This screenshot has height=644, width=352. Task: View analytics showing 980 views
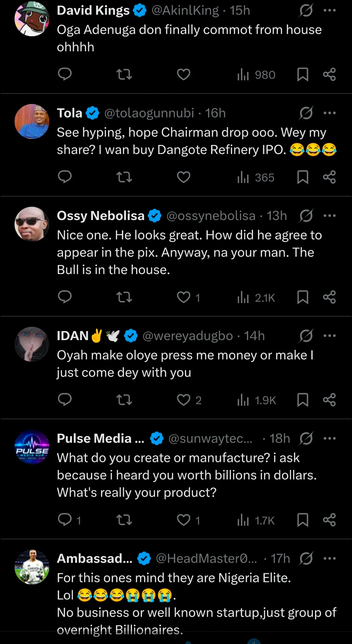tap(256, 74)
